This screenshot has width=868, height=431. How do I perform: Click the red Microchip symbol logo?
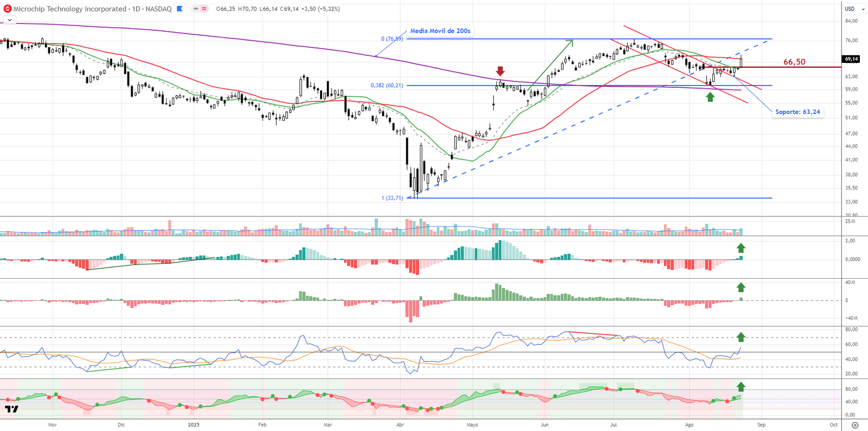tap(8, 9)
